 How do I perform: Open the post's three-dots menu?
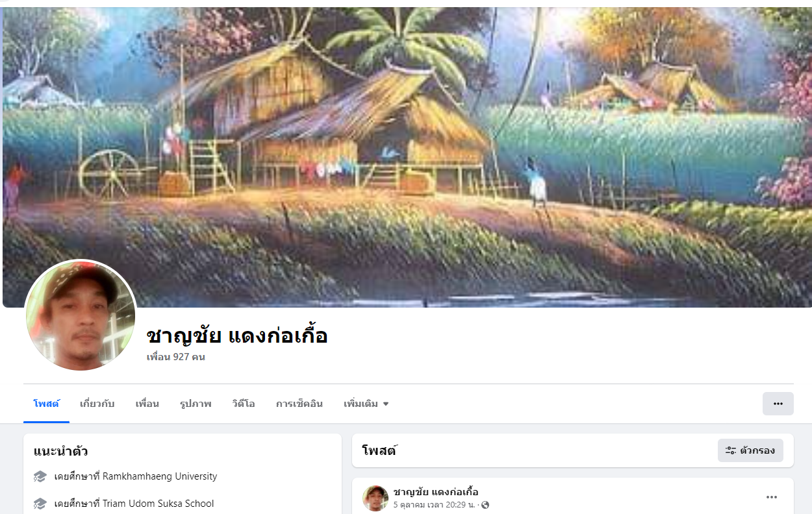(772, 497)
